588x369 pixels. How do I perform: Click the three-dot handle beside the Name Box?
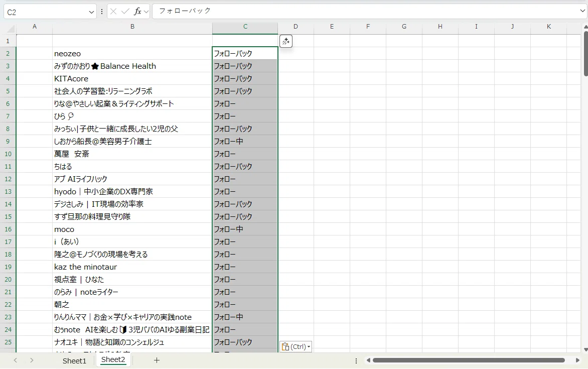pyautogui.click(x=102, y=12)
